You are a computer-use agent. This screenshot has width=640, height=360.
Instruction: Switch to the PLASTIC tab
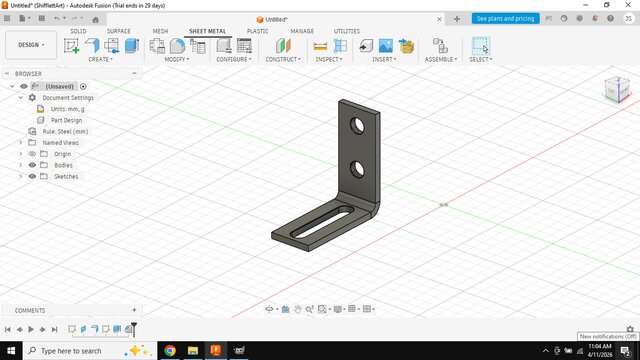coord(258,31)
